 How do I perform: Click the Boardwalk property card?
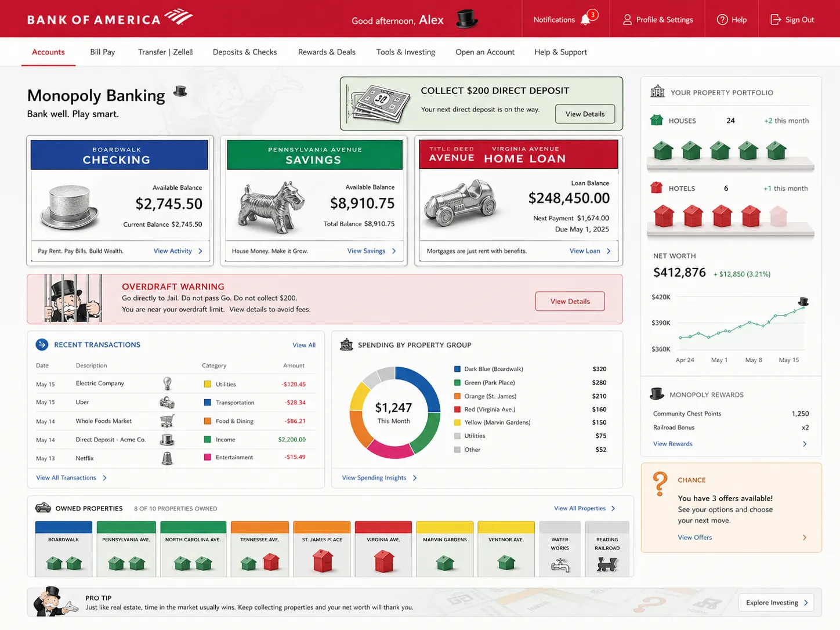[x=63, y=549]
